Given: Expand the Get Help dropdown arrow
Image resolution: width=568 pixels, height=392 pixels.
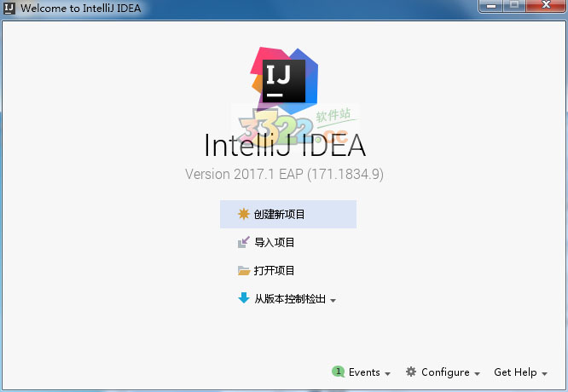Looking at the screenshot, I should pos(544,373).
